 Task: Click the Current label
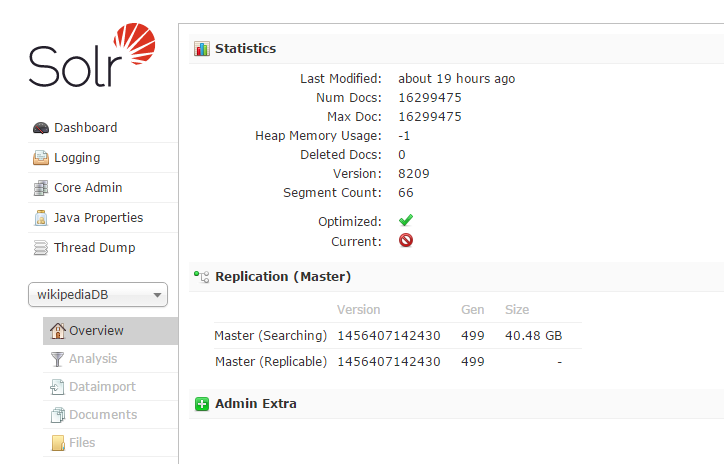(356, 241)
